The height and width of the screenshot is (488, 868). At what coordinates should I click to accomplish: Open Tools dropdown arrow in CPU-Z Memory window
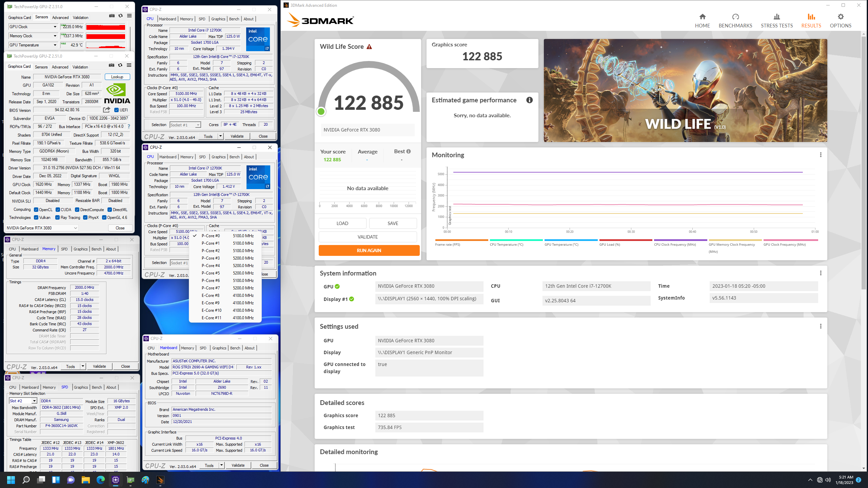(82, 366)
